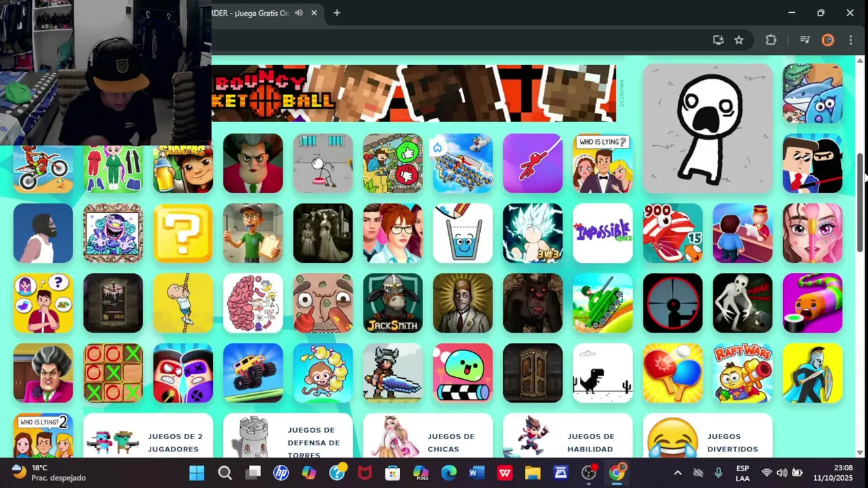Open the pixel knight with sword game
Screen dimensions: 868x488
tap(393, 373)
